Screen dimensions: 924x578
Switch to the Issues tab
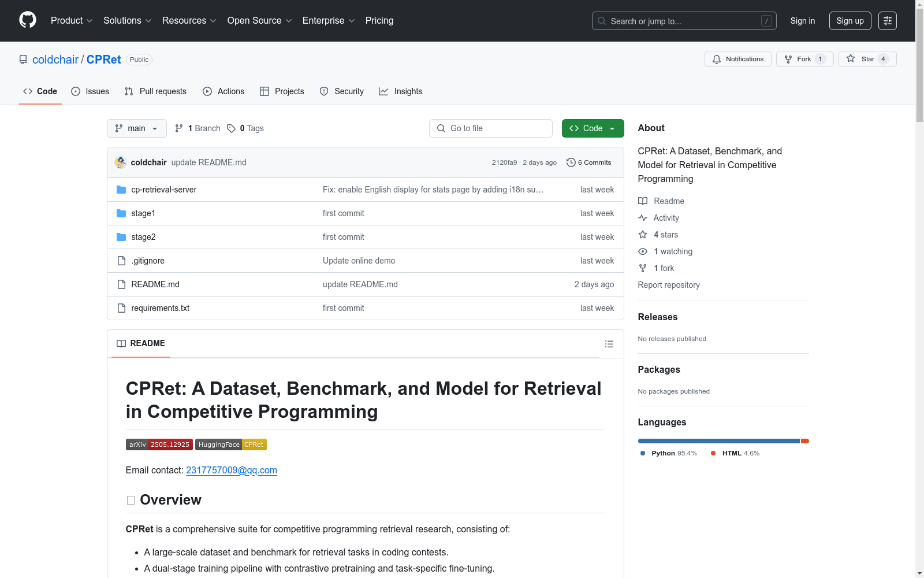click(x=90, y=91)
